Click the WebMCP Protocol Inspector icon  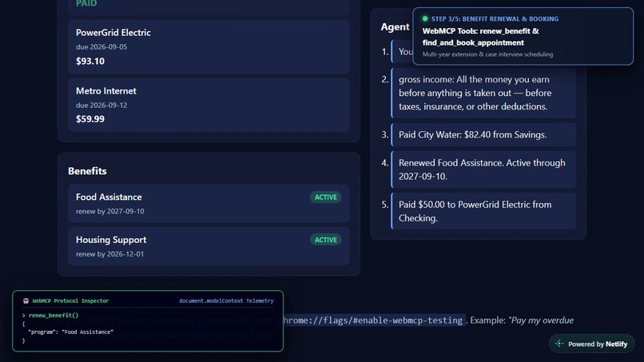pos(26,300)
